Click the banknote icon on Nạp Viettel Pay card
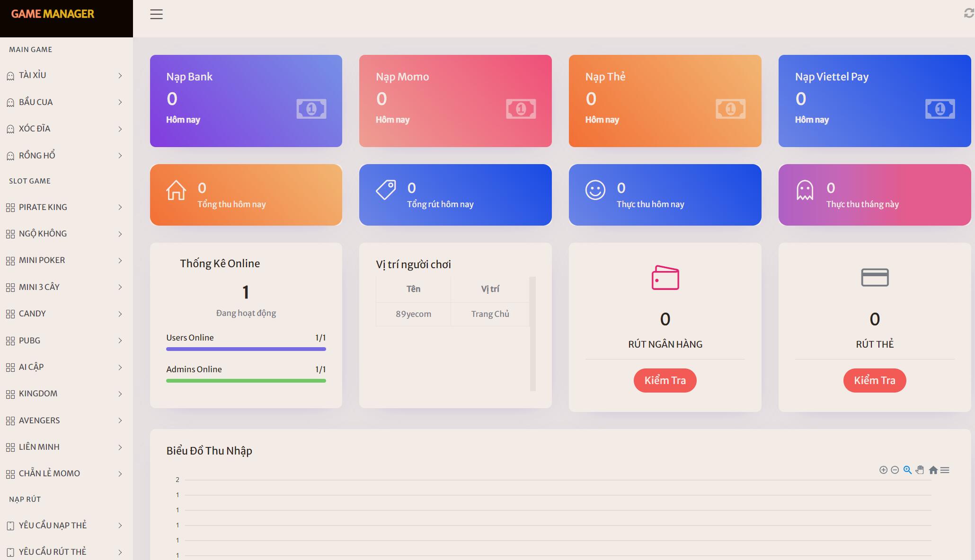The height and width of the screenshot is (560, 975). click(x=940, y=109)
